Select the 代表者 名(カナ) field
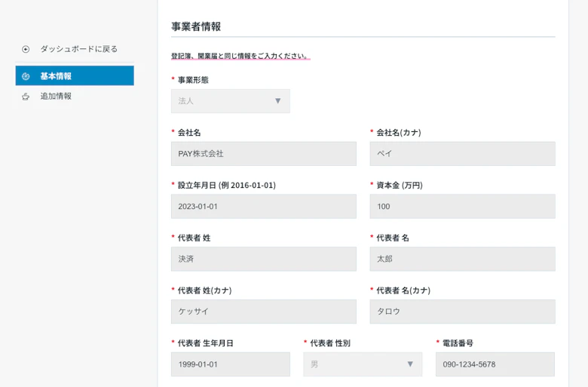Viewport: 588px width, 387px height. click(x=462, y=312)
